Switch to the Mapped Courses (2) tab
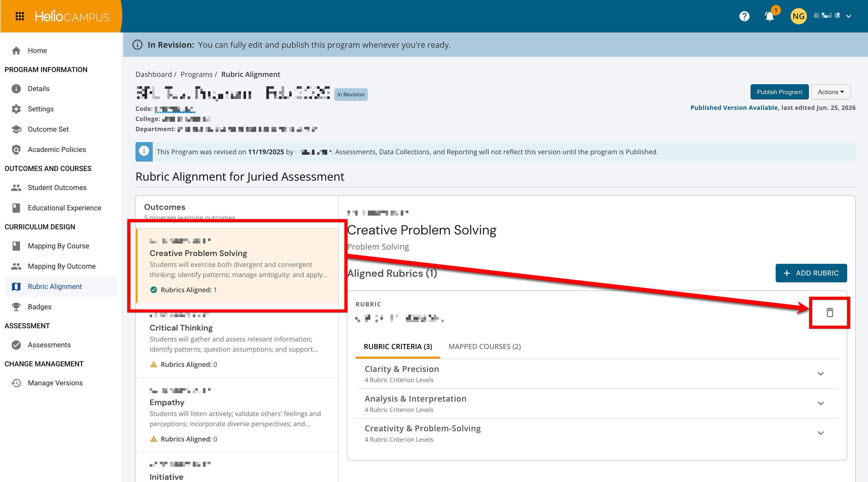 tap(484, 347)
